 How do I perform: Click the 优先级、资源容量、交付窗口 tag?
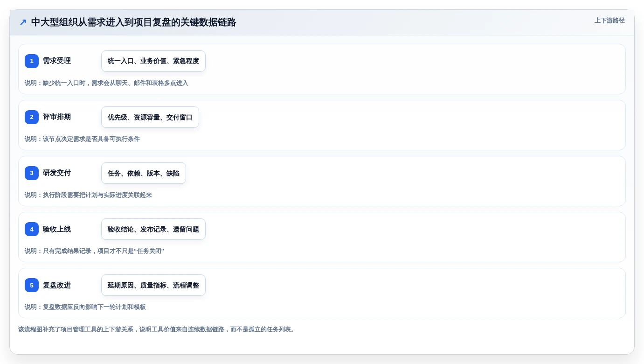point(150,117)
